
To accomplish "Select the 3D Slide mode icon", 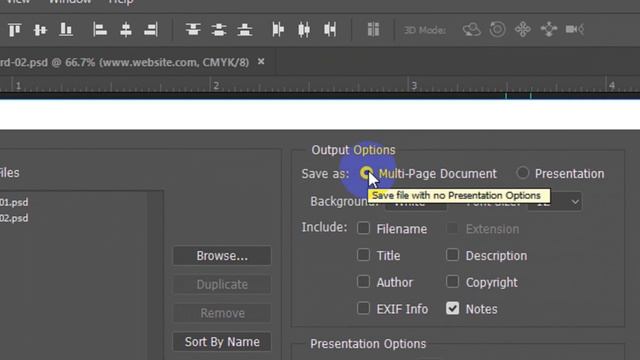I will [549, 29].
